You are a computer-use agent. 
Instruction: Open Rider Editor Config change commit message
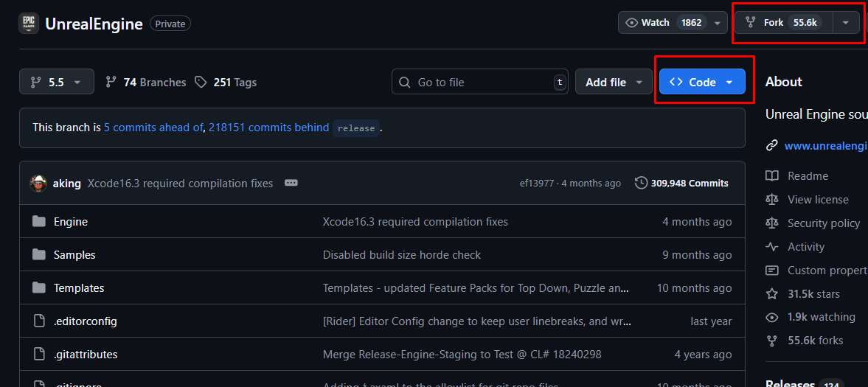click(476, 321)
